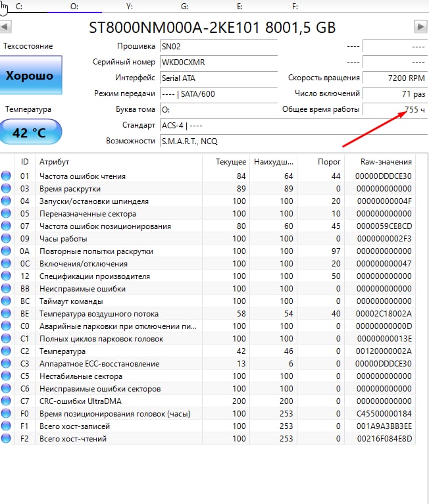Click raw value 00002C18002A
Viewport: 429px width, 504px height.
(x=384, y=314)
